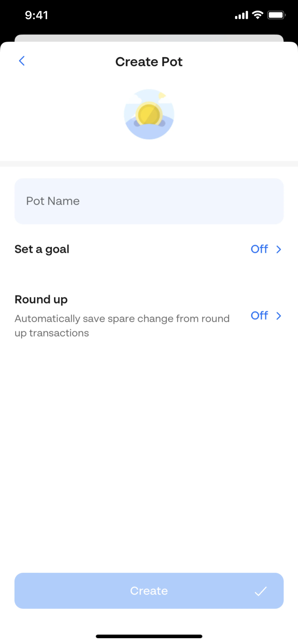Tap the Create Pot screen title
This screenshot has width=298, height=644.
pos(149,62)
